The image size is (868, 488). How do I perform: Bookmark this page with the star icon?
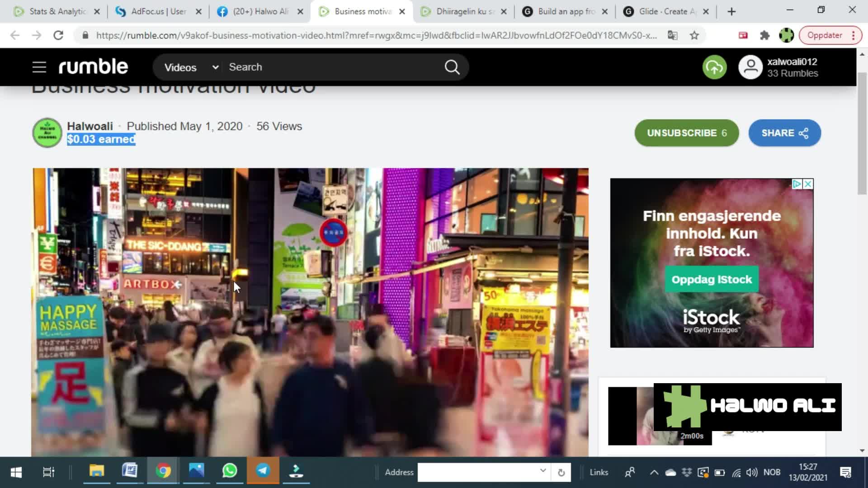point(694,35)
